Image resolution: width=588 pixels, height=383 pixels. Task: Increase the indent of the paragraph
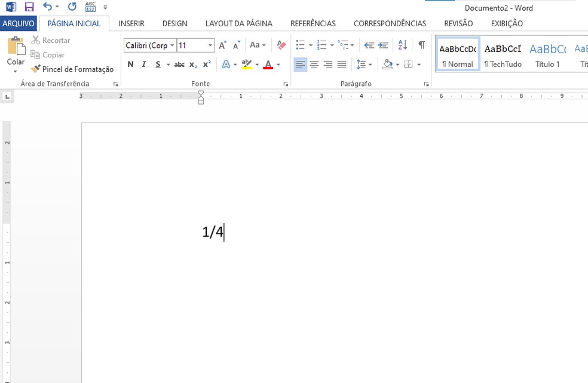pyautogui.click(x=382, y=45)
